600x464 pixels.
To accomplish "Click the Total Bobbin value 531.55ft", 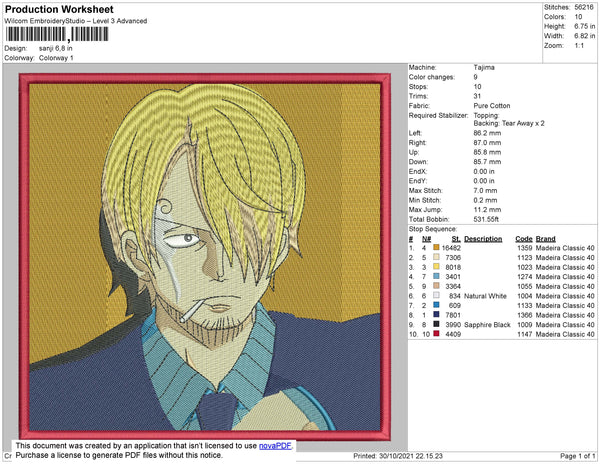I will (x=486, y=219).
